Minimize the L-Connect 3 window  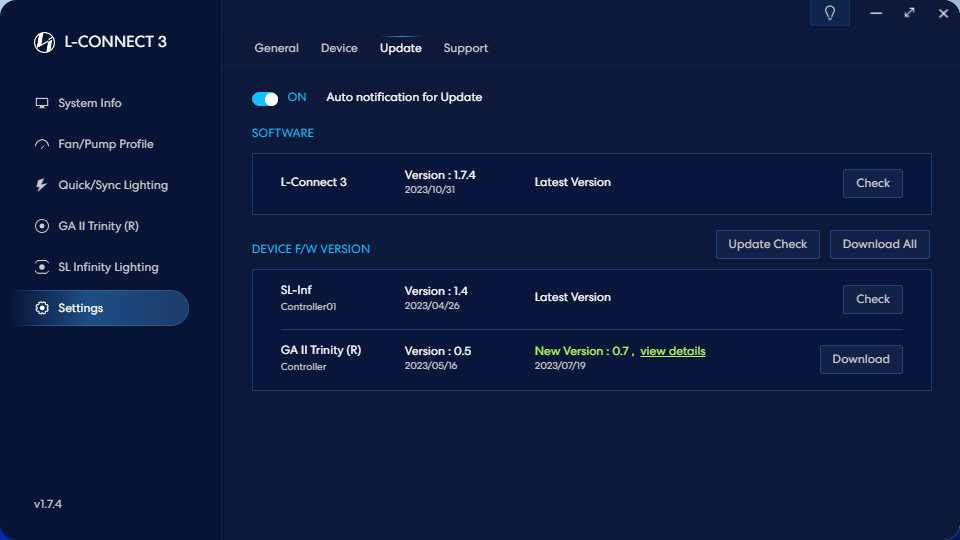pyautogui.click(x=876, y=13)
